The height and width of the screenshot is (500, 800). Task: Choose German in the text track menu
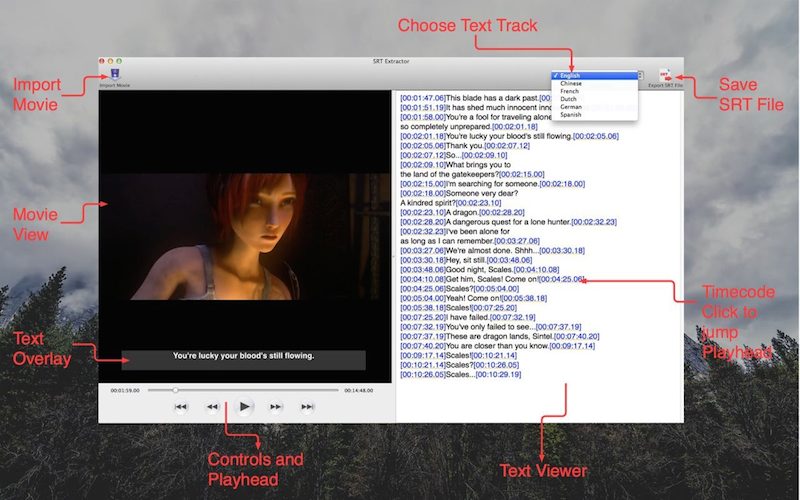[594, 107]
